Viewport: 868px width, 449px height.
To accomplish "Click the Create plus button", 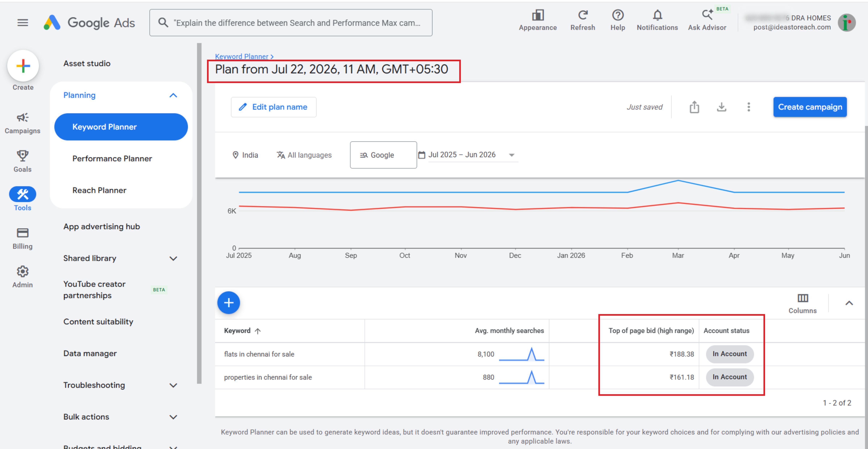I will 23,66.
